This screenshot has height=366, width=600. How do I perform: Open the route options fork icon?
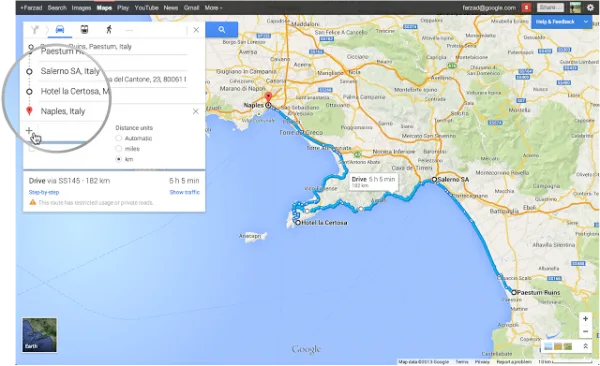(x=35, y=29)
